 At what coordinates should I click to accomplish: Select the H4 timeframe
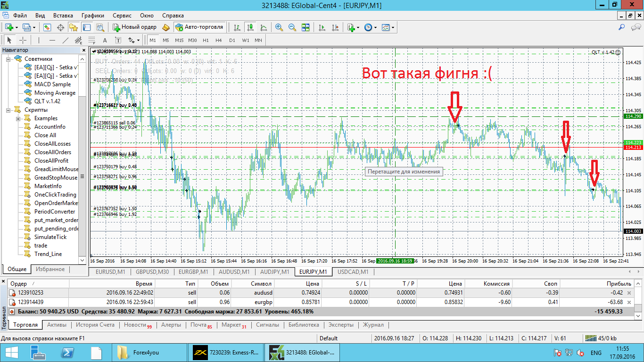click(219, 40)
